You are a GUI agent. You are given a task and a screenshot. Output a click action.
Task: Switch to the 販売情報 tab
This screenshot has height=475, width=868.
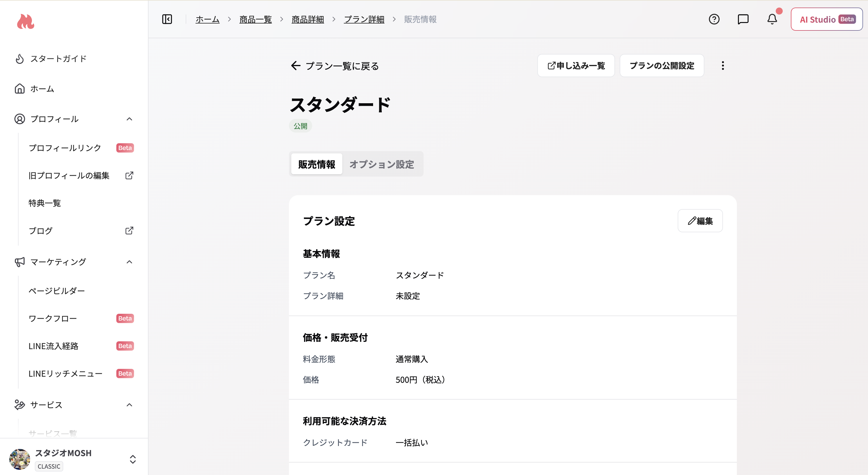tap(317, 164)
